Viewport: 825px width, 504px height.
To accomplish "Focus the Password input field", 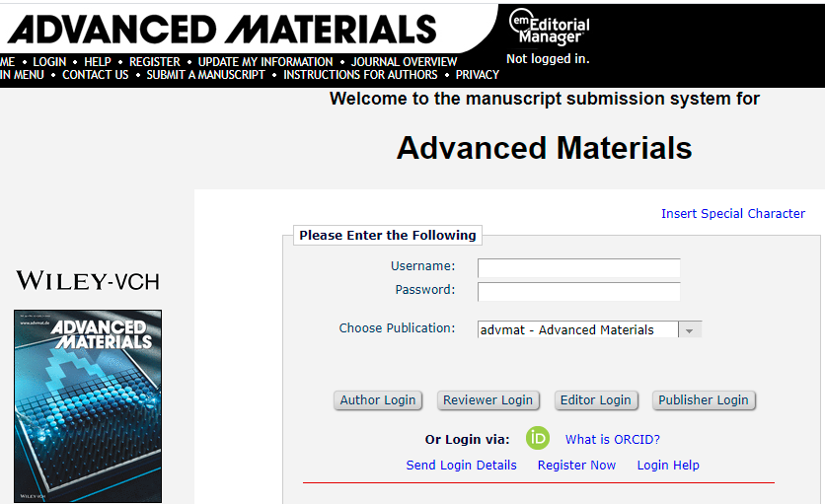I will (578, 292).
